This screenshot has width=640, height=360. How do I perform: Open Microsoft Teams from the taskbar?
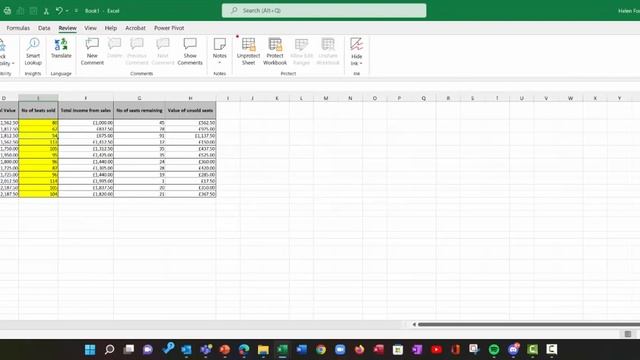(x=206, y=349)
